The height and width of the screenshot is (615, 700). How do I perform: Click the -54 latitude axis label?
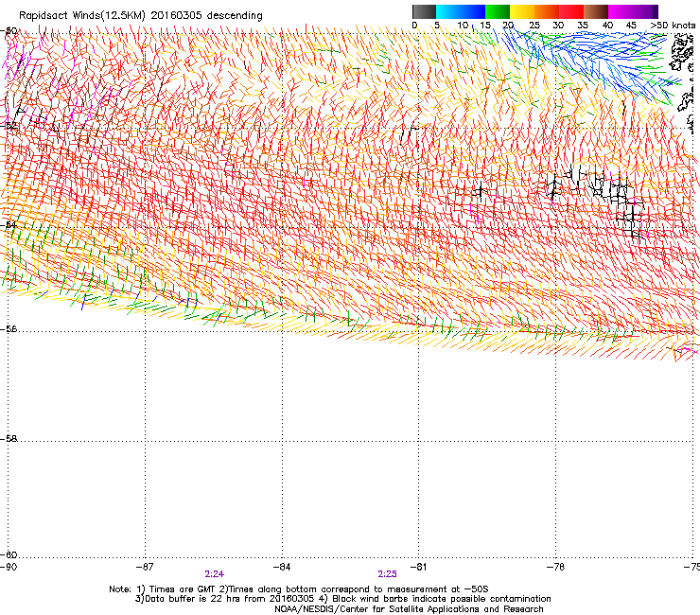point(9,225)
